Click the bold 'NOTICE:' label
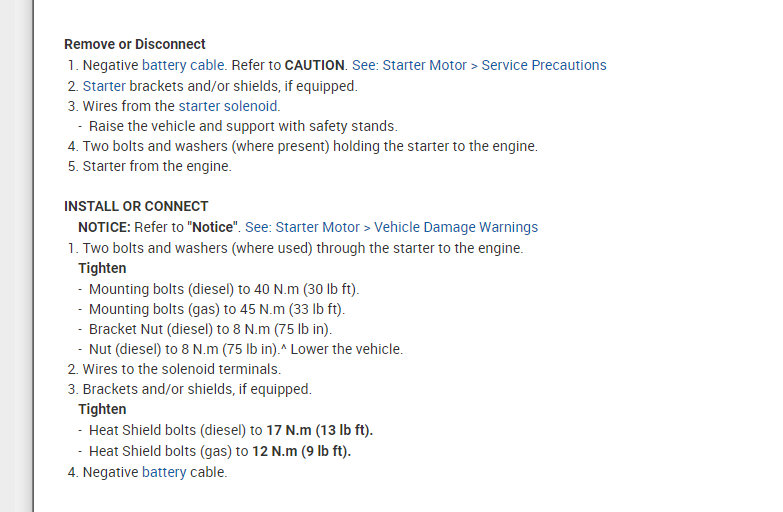Screen dimensions: 783x512 click(105, 227)
